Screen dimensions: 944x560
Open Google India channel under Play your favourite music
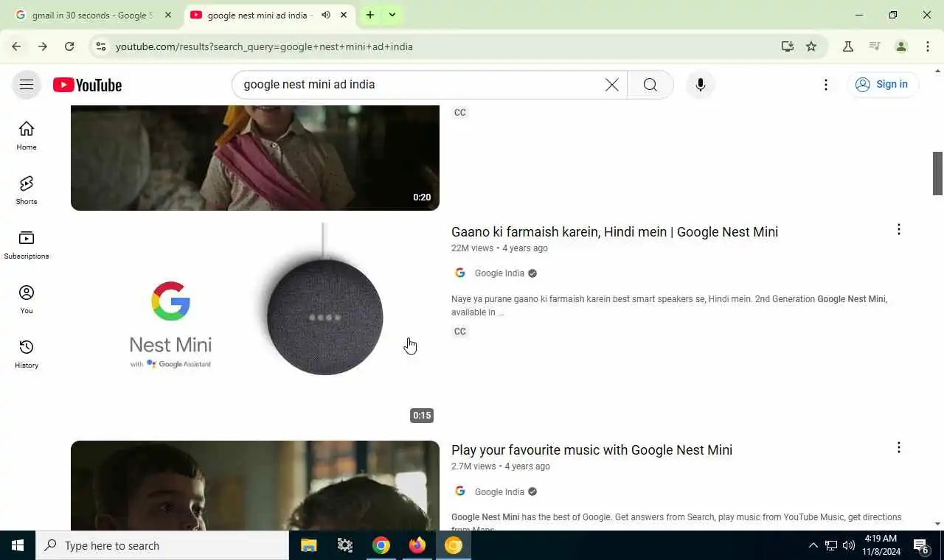(499, 492)
